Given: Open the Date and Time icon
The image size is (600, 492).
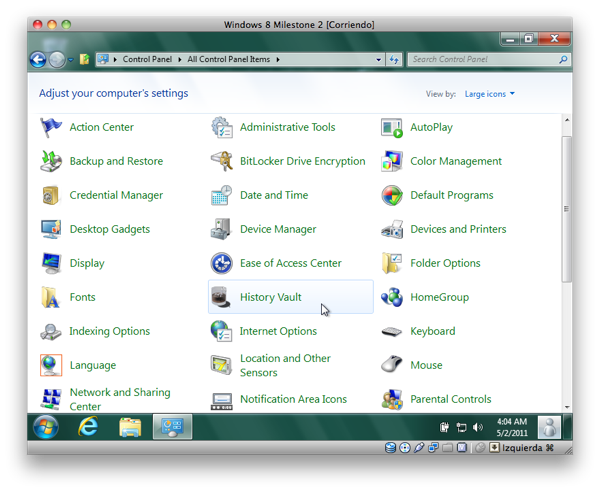Looking at the screenshot, I should 222,195.
